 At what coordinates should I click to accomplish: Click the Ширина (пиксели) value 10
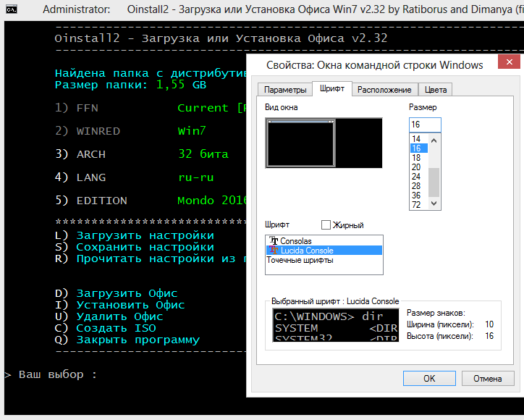pyautogui.click(x=489, y=324)
